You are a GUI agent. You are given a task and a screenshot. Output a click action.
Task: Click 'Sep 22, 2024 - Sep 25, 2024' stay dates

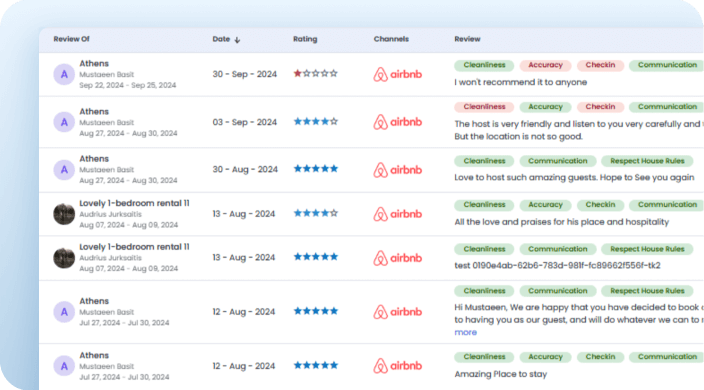tap(128, 85)
